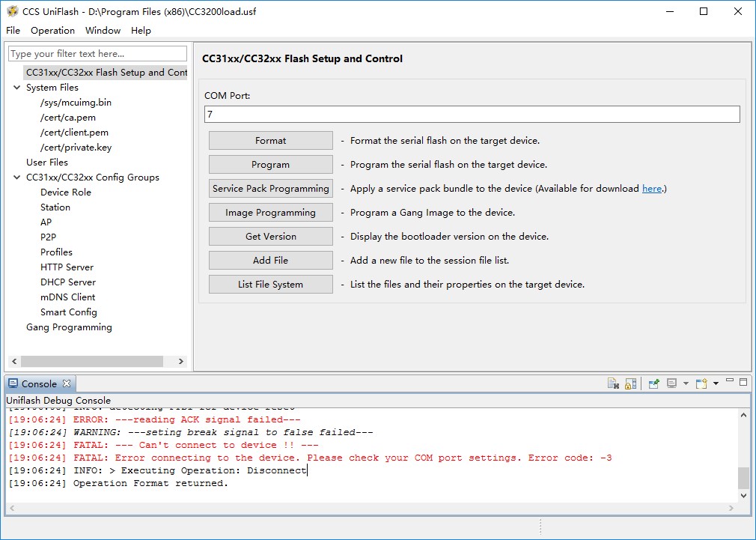
Task: Select the CC31xx/CC32xx Config Groups item
Action: coord(93,177)
